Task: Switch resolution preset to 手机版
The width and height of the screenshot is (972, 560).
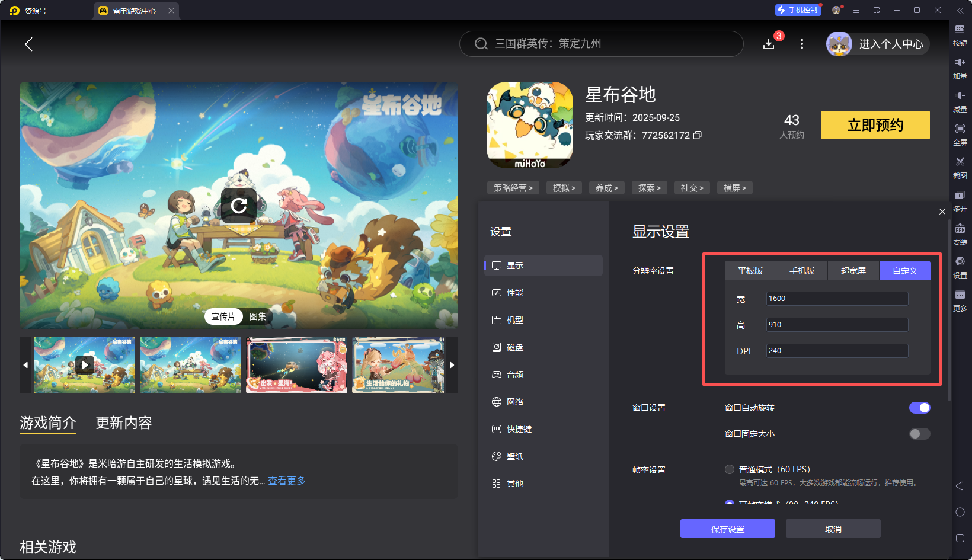Action: [x=801, y=270]
